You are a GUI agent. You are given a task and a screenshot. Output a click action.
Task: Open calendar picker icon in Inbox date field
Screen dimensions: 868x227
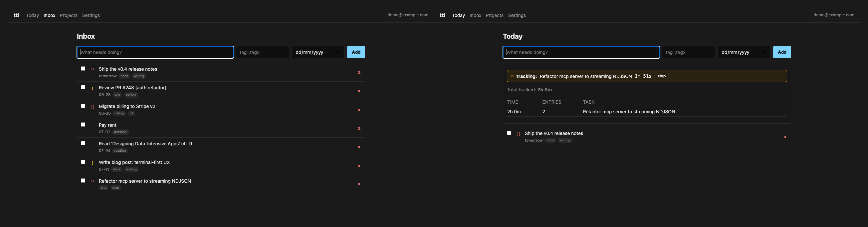click(338, 52)
